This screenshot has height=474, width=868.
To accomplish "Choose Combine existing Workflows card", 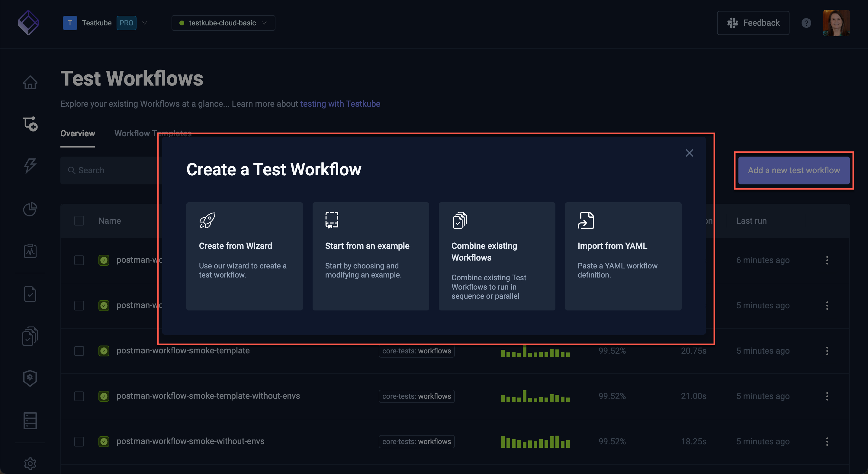I will point(497,256).
